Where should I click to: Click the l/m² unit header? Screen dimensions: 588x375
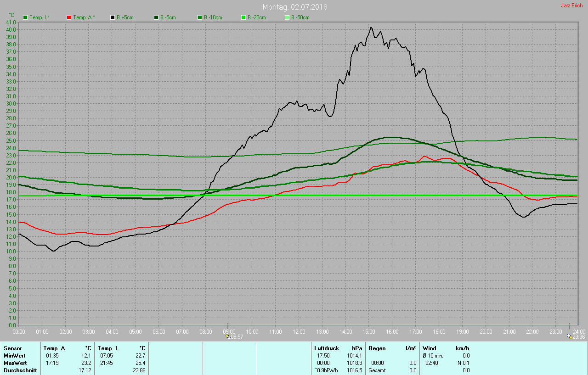coord(411,348)
